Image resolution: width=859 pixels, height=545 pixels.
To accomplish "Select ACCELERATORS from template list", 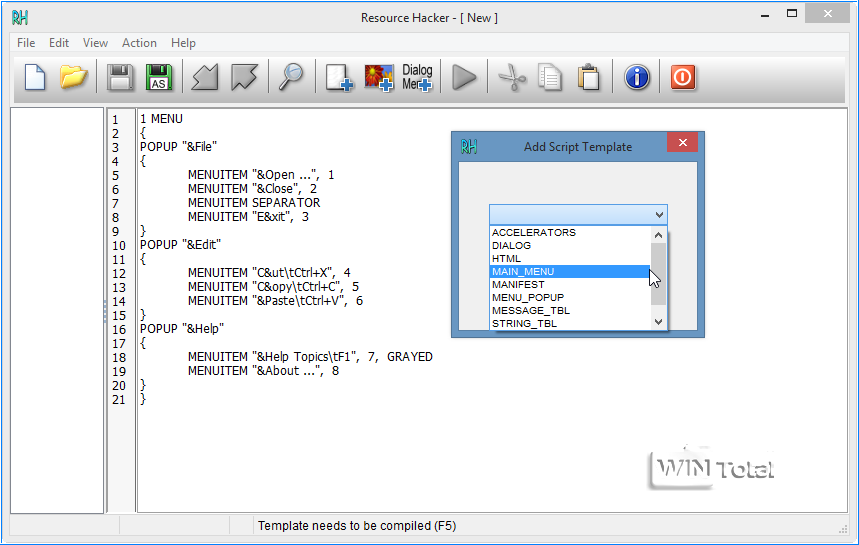I will click(570, 232).
